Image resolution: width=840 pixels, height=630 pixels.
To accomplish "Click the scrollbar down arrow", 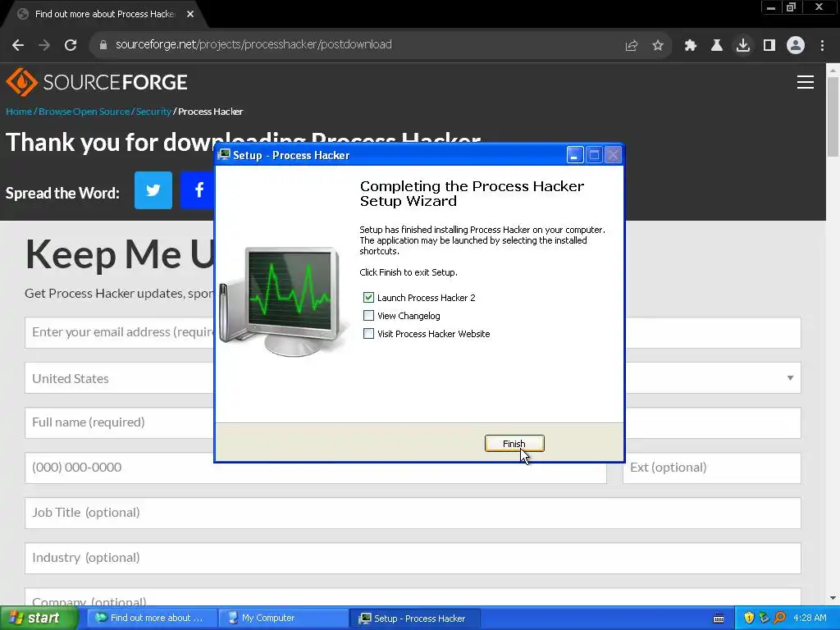I will pyautogui.click(x=833, y=598).
